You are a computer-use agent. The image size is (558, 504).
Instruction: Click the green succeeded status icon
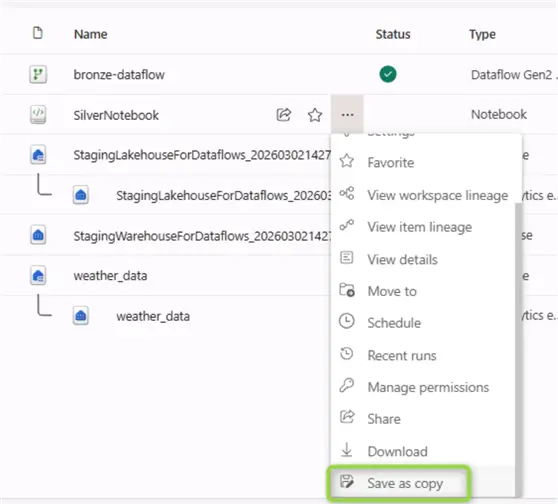point(388,74)
